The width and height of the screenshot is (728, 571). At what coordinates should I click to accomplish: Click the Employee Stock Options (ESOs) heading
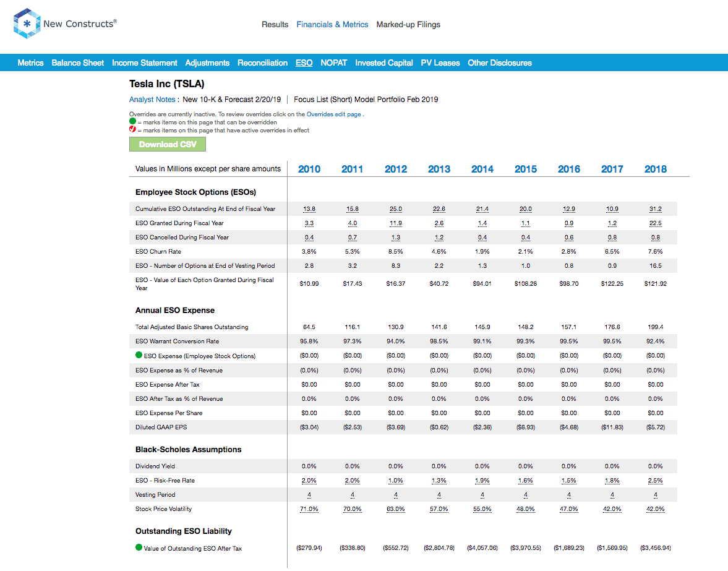[195, 192]
